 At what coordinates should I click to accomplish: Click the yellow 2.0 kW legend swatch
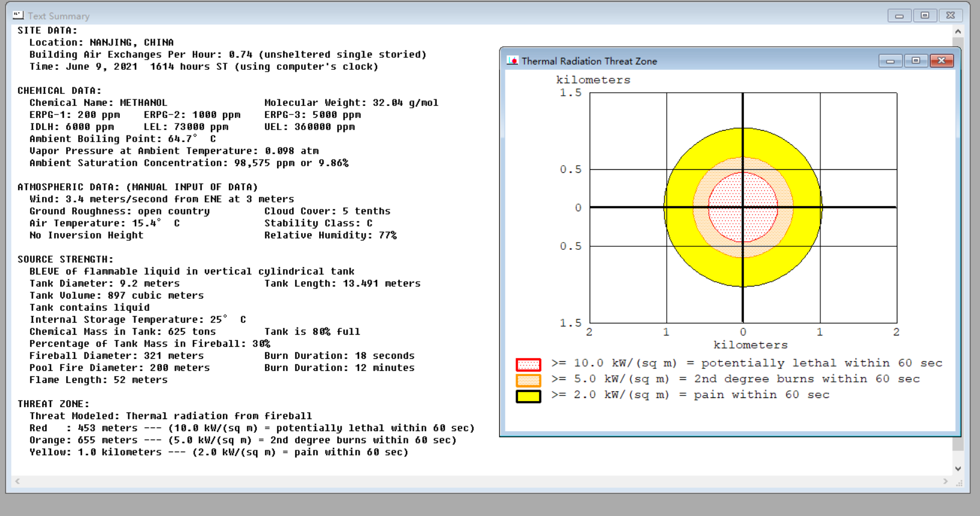[528, 396]
